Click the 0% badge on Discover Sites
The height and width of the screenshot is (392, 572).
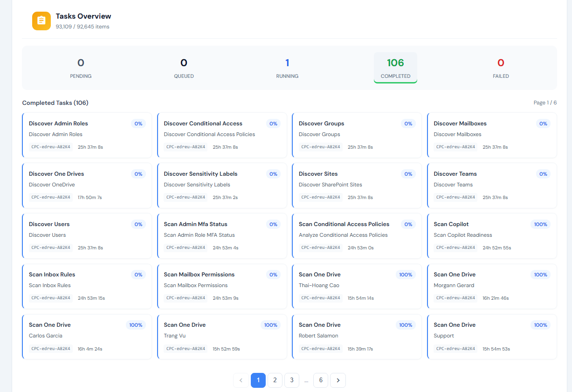(408, 174)
